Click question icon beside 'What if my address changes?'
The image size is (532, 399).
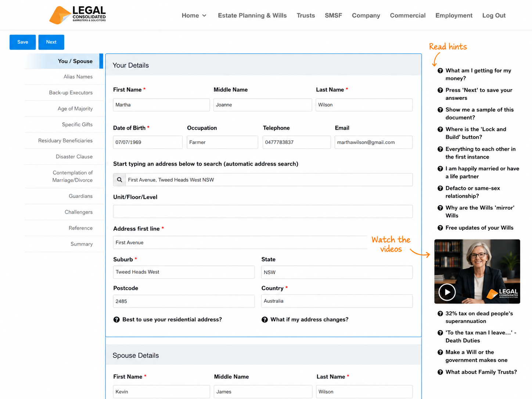[265, 320]
